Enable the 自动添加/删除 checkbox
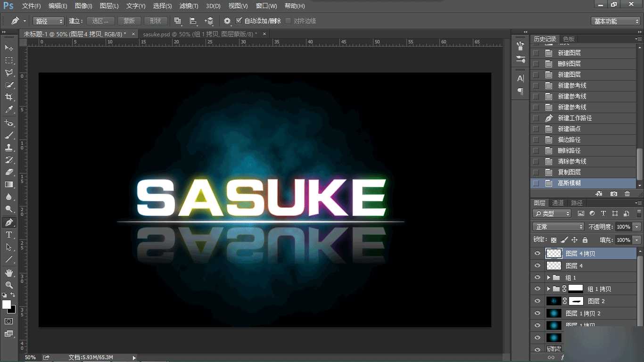 239,21
